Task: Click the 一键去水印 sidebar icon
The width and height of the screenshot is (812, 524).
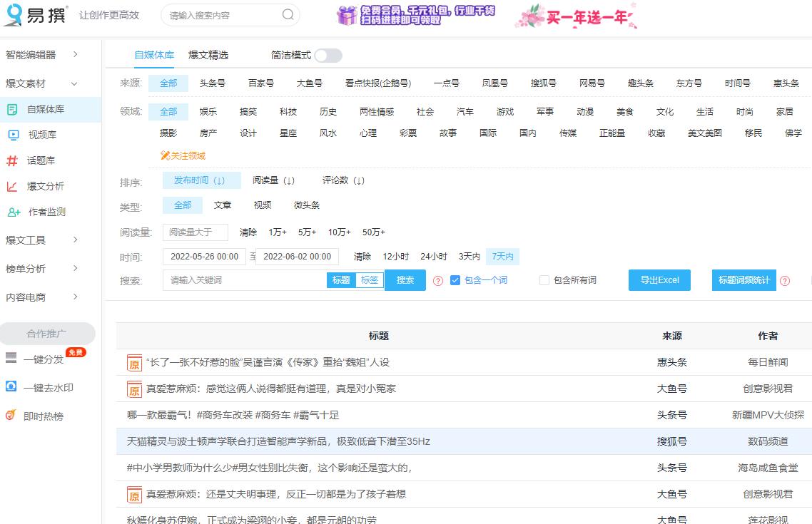Action: (x=12, y=387)
